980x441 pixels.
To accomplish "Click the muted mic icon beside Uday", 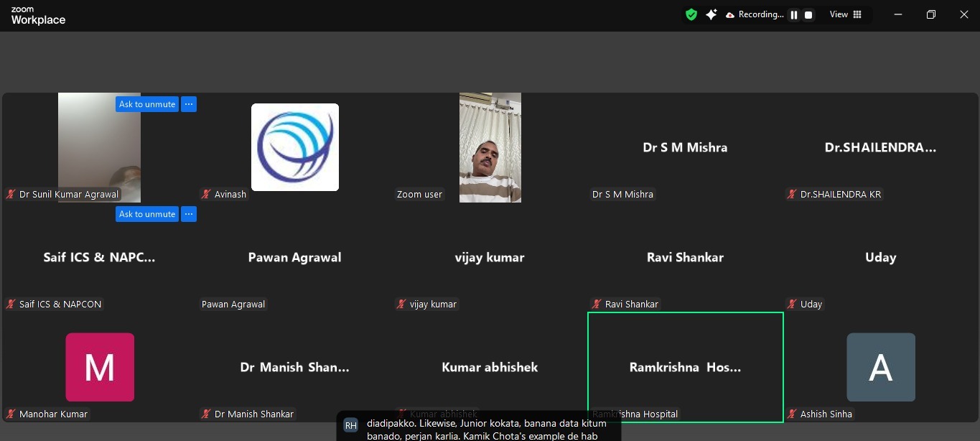I will click(x=793, y=305).
